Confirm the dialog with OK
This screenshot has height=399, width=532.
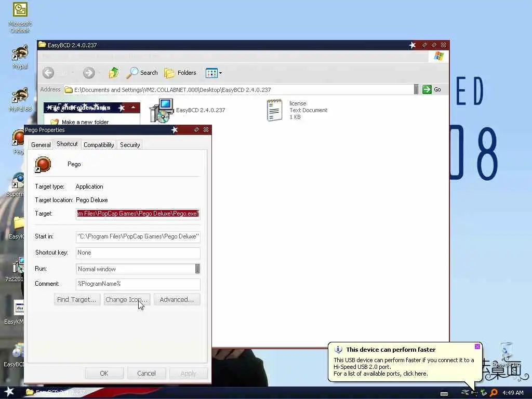[104, 373]
